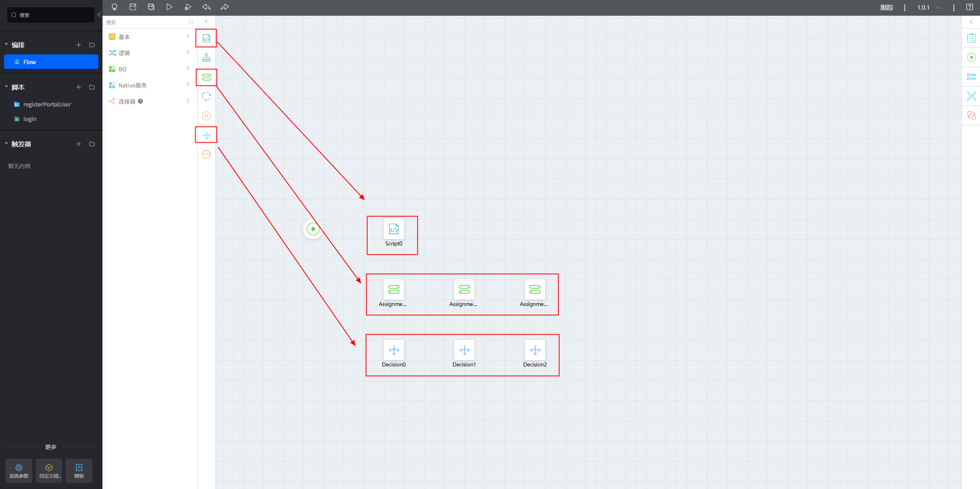Screen dimensions: 980x489
Task: Collapse the 触发器 section
Action: [6, 144]
